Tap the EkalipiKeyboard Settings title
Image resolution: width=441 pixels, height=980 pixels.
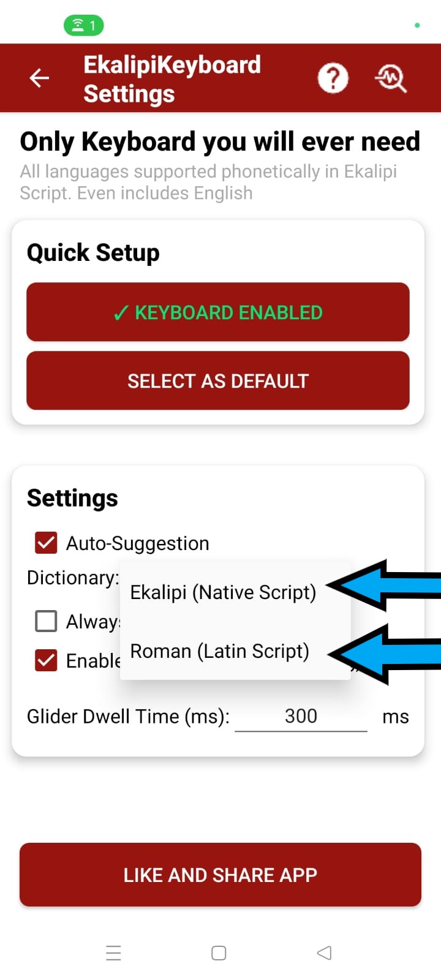(172, 79)
